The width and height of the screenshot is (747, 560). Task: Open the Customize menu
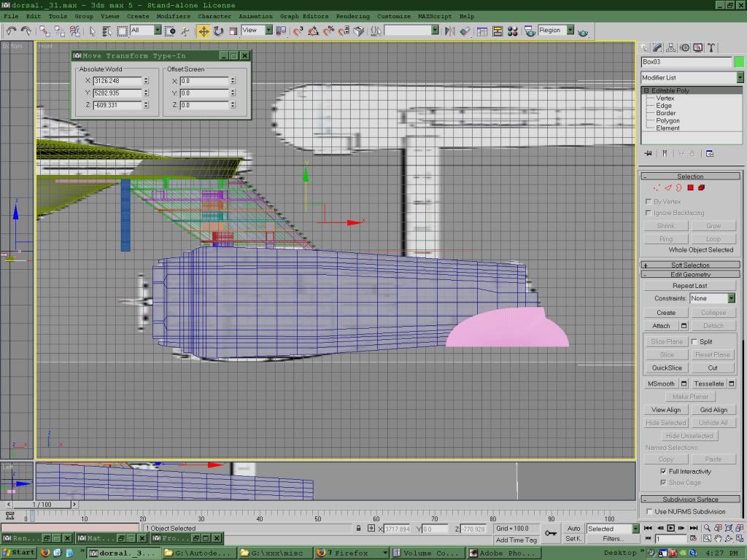(393, 16)
